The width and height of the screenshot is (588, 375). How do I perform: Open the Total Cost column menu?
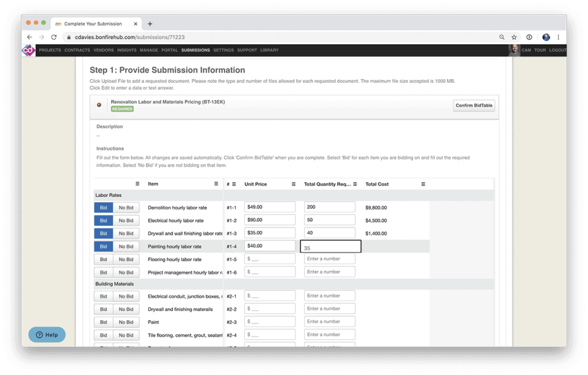[x=423, y=185]
